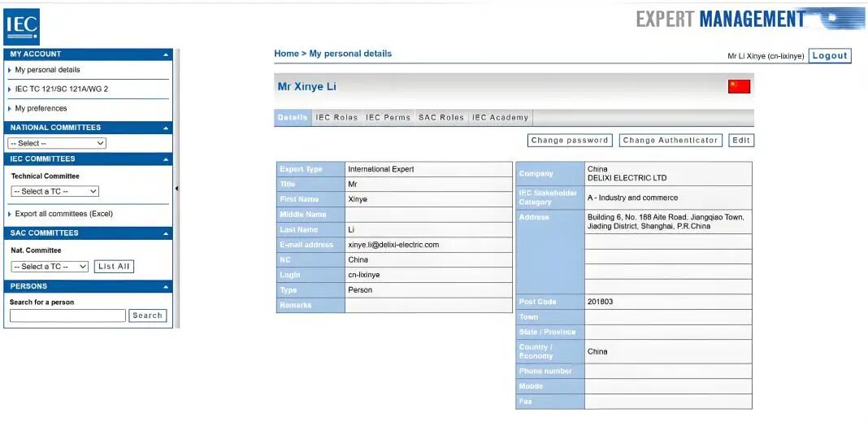Open the Nat. Committee Select a TC dropdown
This screenshot has width=868, height=422.
coord(50,267)
